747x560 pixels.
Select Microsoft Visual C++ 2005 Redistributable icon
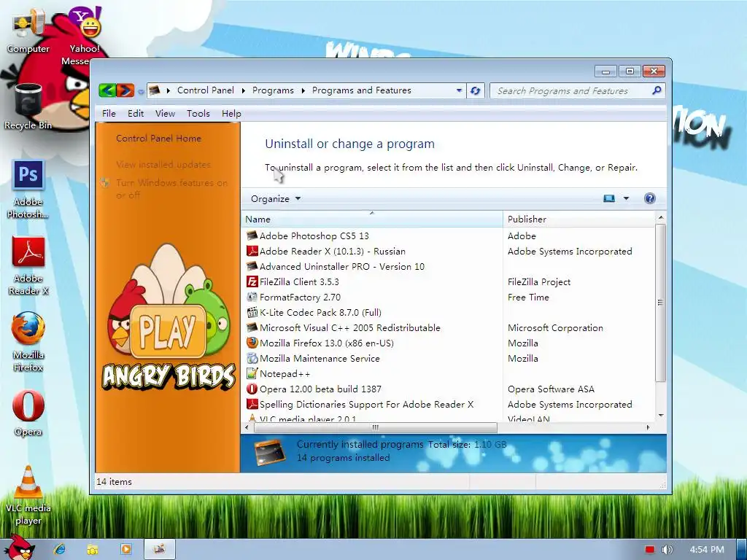pyautogui.click(x=252, y=327)
